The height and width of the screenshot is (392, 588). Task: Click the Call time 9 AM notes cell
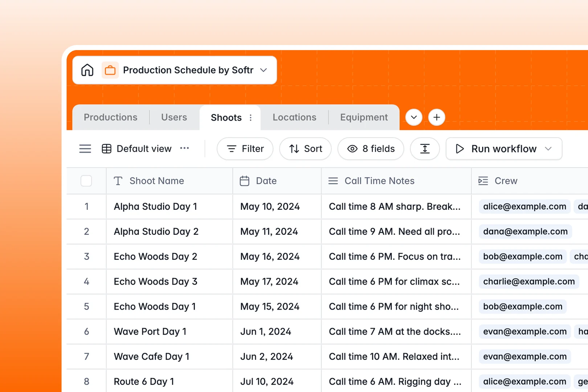pos(396,232)
